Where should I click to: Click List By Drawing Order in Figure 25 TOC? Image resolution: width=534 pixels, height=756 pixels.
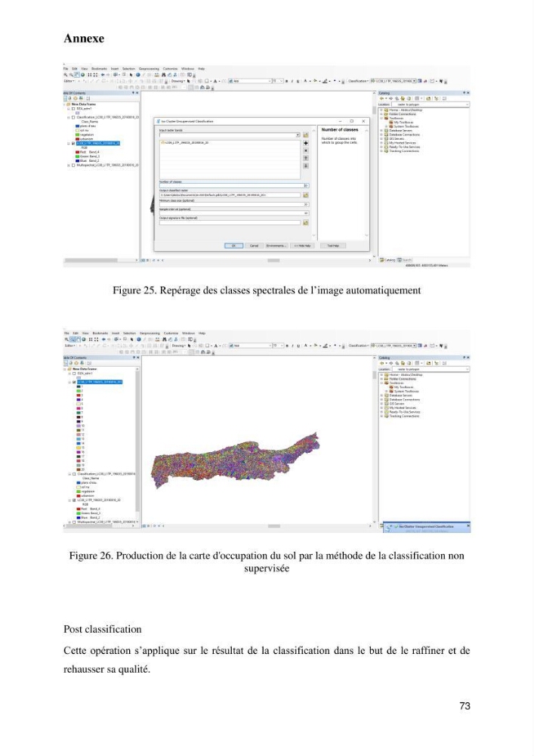pyautogui.click(x=66, y=98)
